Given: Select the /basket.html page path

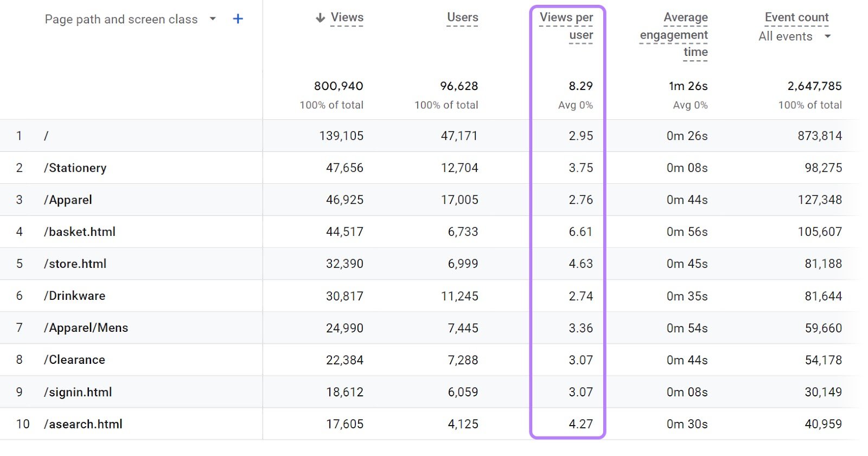Looking at the screenshot, I should click(80, 232).
